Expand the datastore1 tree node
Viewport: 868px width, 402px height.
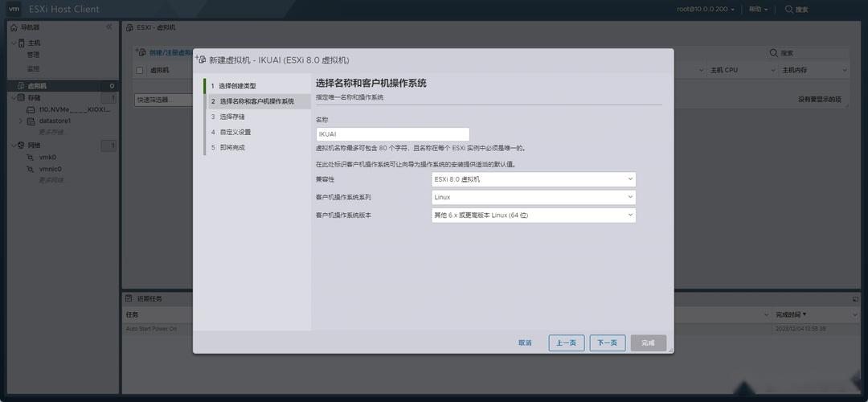pos(21,121)
